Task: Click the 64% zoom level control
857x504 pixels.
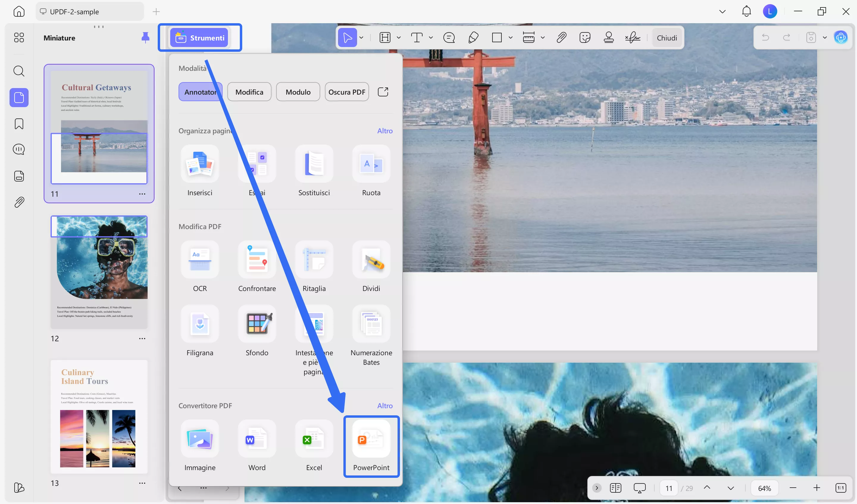Action: [x=764, y=488]
